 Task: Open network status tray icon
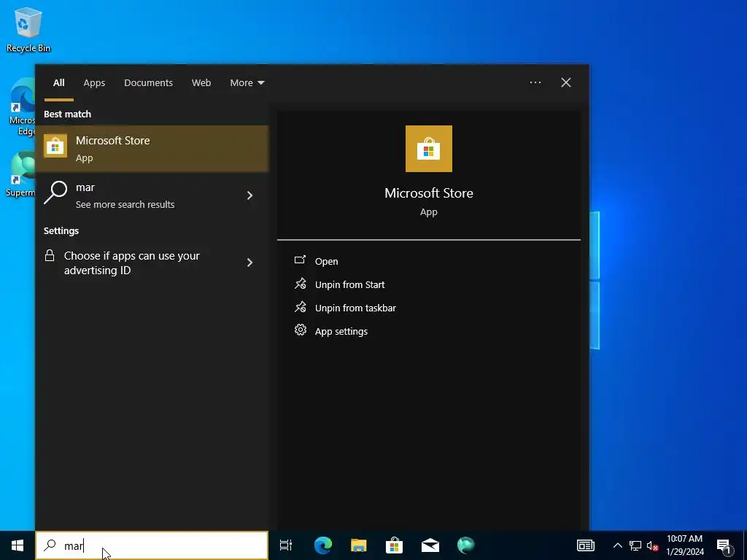click(635, 545)
